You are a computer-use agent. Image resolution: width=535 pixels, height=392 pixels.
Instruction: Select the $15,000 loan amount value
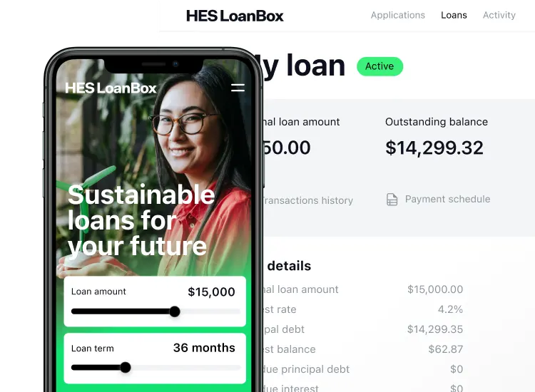(x=211, y=292)
